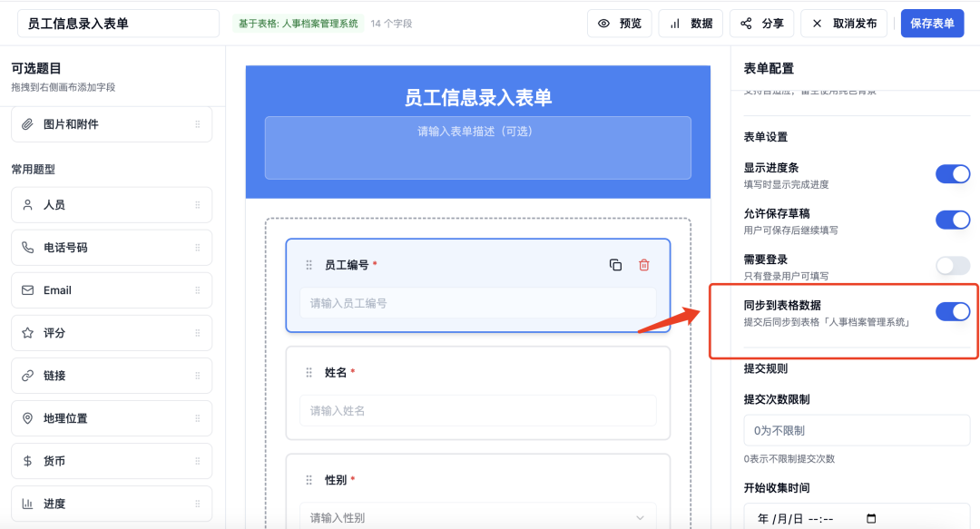This screenshot has width=980, height=529.
Task: Click the 保存表单 button
Action: click(932, 23)
